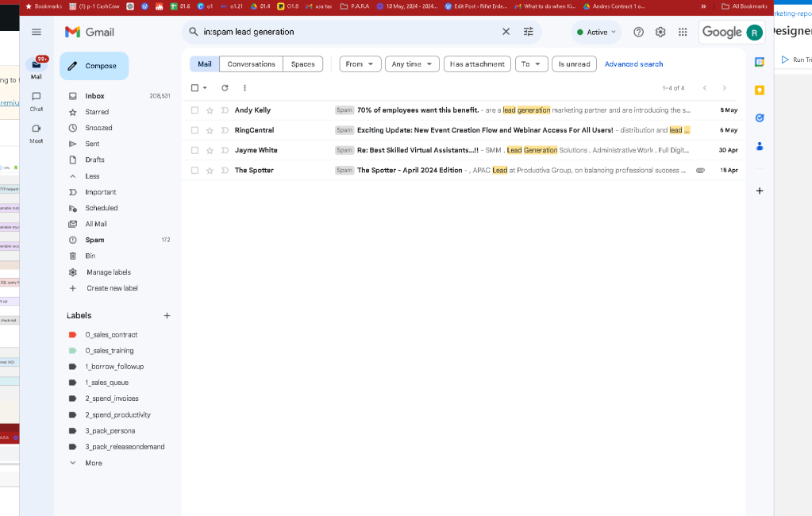Open the All Bookmarks folder in the bookmarks bar

745,6
